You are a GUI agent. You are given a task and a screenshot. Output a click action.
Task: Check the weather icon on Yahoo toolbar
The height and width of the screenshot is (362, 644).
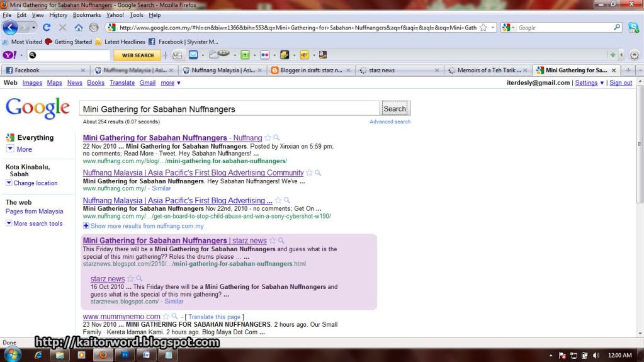[x=219, y=54]
